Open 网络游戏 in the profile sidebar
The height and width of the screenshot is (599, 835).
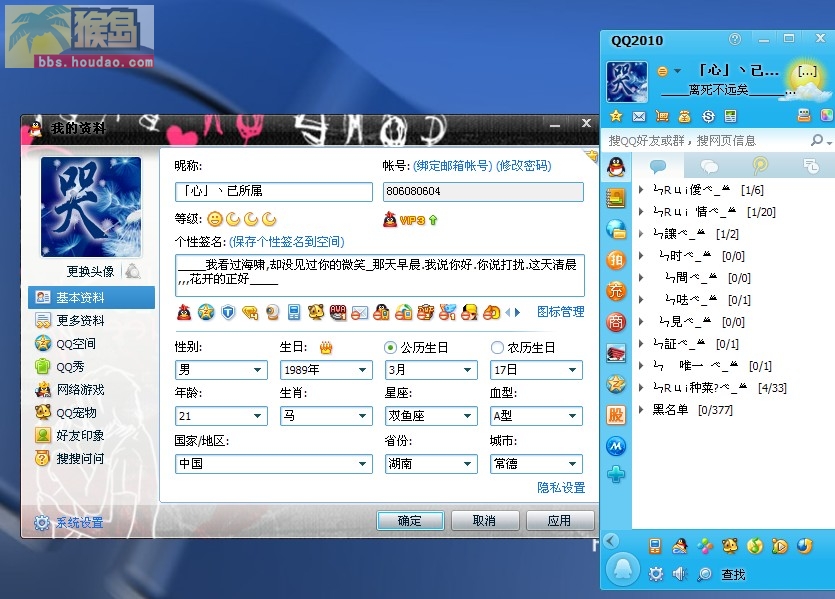click(x=80, y=389)
